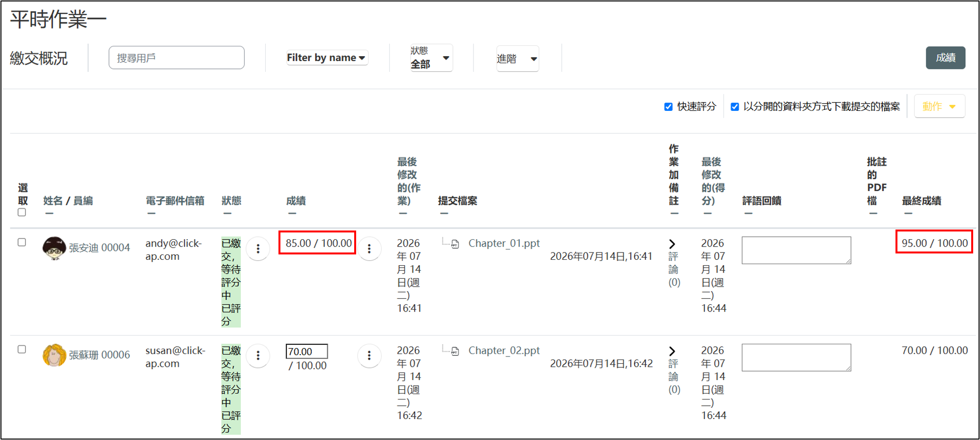Viewport: 980px width, 440px height.
Task: Open grade kebab menu for 張安迪
Action: pos(369,249)
